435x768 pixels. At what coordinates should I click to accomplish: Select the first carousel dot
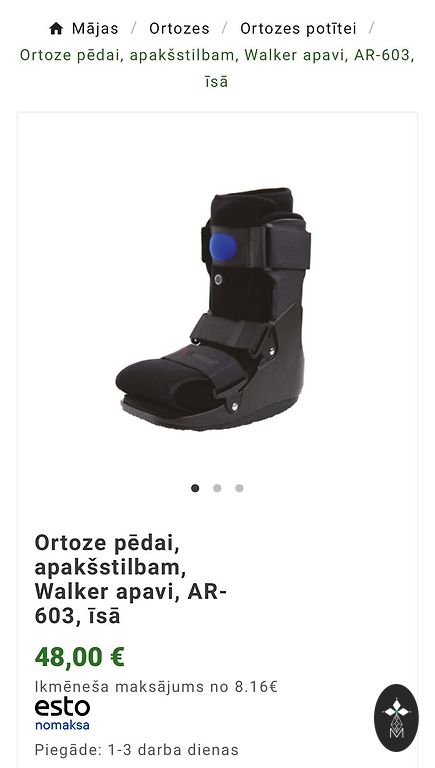[195, 488]
